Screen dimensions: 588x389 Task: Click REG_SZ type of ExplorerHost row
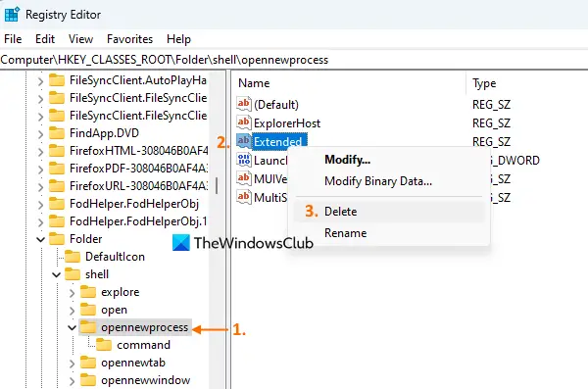(491, 123)
